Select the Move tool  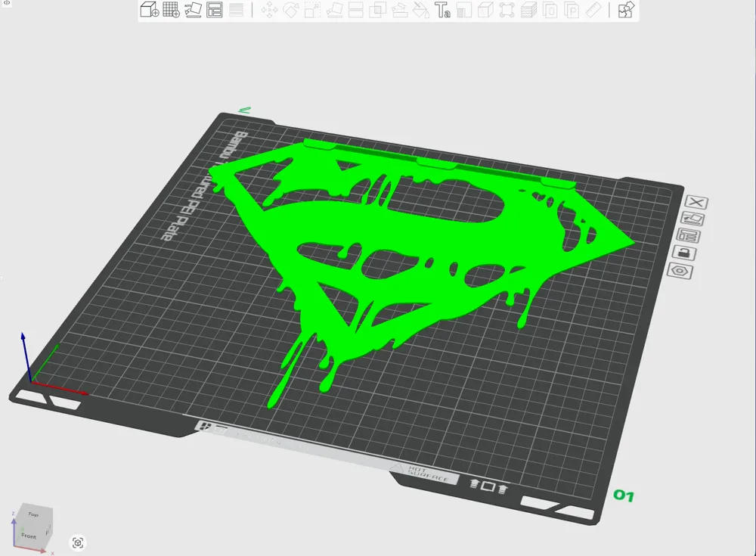pos(268,10)
